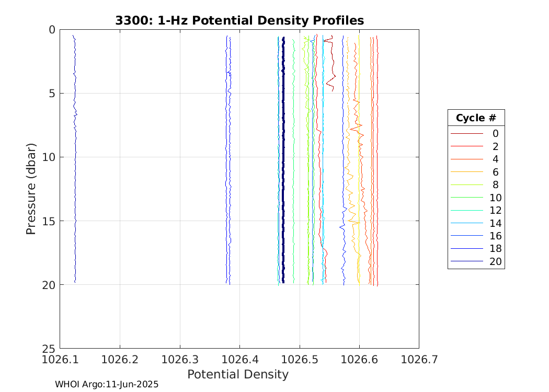Image resolution: width=549 pixels, height=392 pixels.
Task: Click x-axis tick label 1026.5
Action: [x=300, y=360]
